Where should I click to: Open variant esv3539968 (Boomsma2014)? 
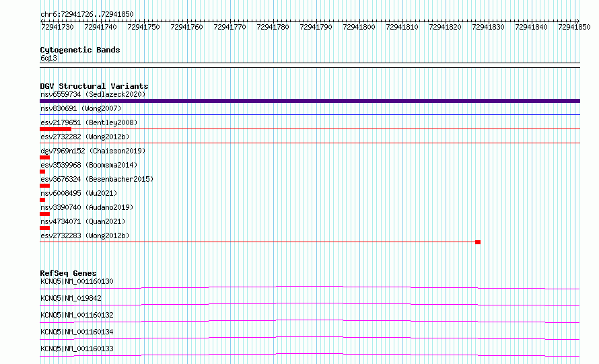pos(89,165)
